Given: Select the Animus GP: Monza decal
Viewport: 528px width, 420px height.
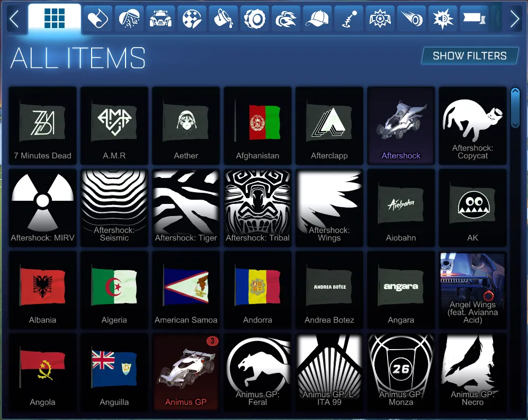Looking at the screenshot, I should 401,372.
